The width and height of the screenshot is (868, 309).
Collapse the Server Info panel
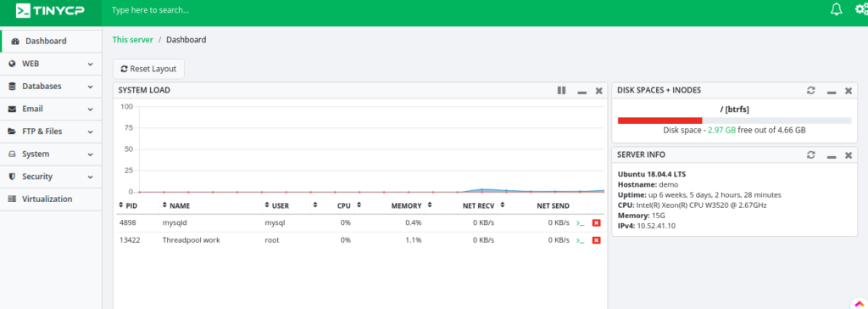point(832,156)
